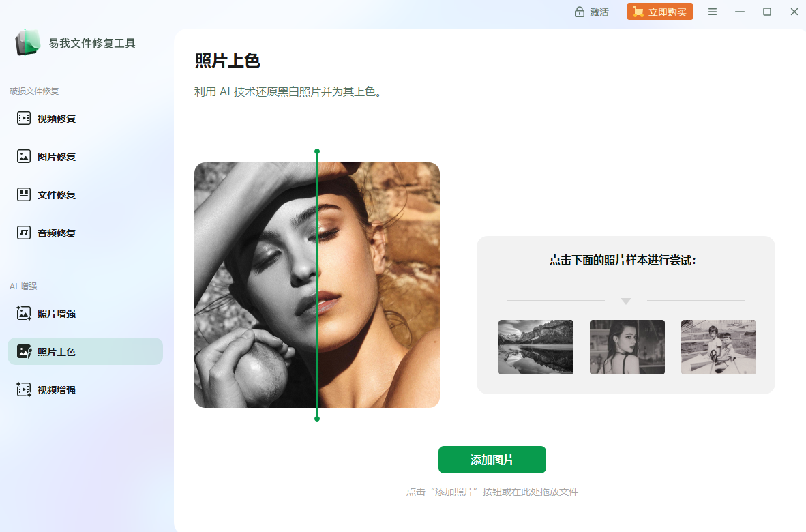The image size is (806, 532).
Task: Click the image repair (图片修复) icon
Action: (24, 156)
